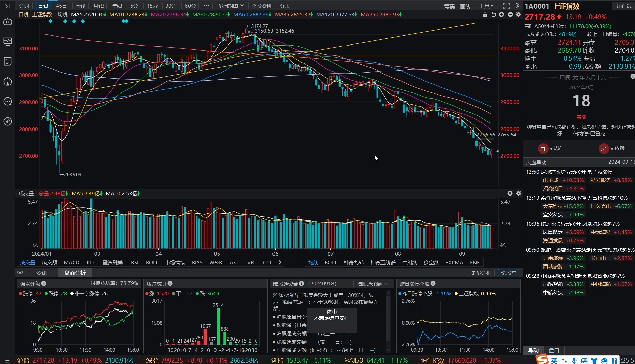This screenshot has height=364, width=635.
Task: Open the 陆股通余额 dropdown
Action: [x=372, y=284]
